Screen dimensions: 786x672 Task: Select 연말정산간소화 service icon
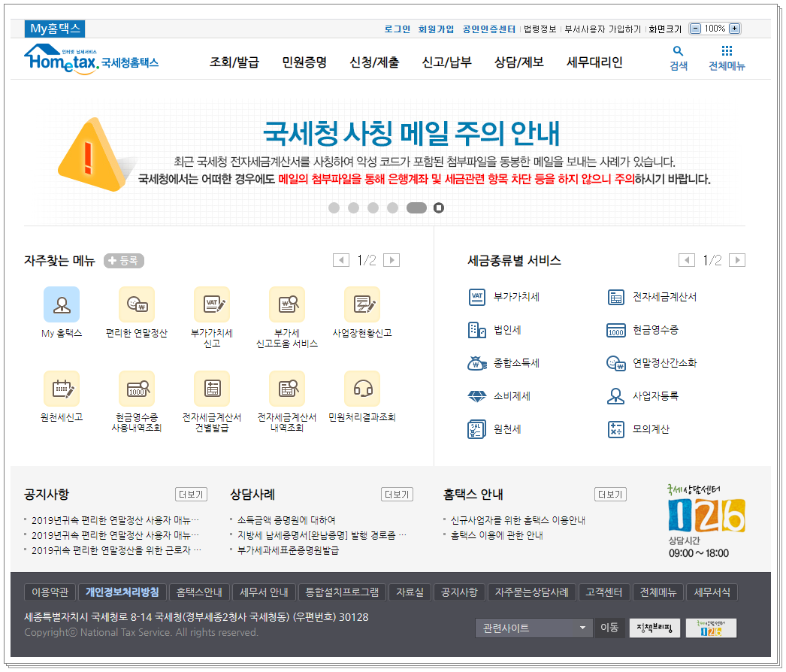[616, 363]
